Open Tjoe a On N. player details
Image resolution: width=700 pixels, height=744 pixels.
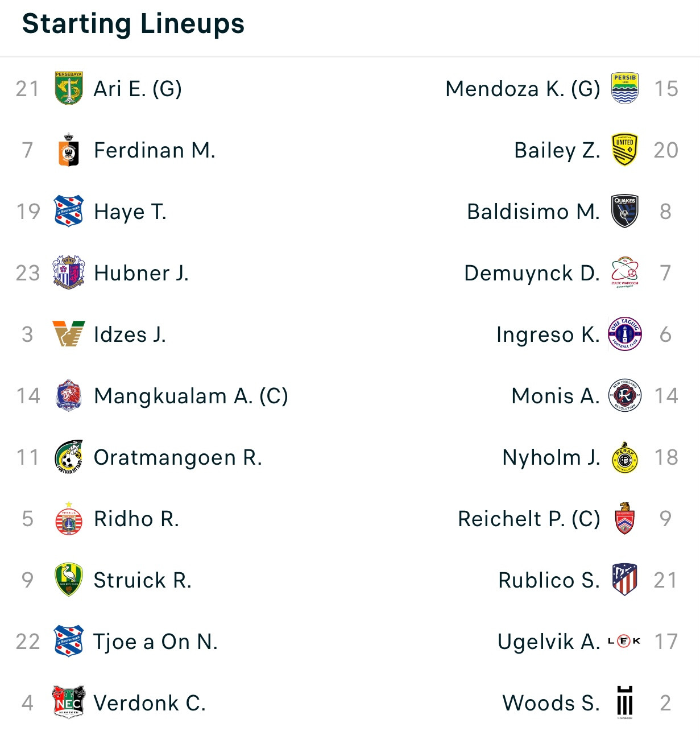pos(155,642)
